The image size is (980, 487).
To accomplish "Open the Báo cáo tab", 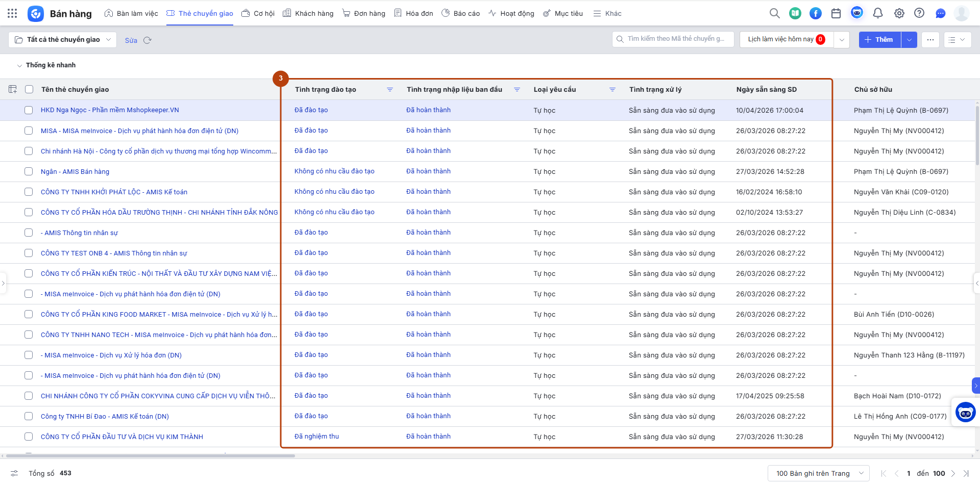I will [x=460, y=13].
